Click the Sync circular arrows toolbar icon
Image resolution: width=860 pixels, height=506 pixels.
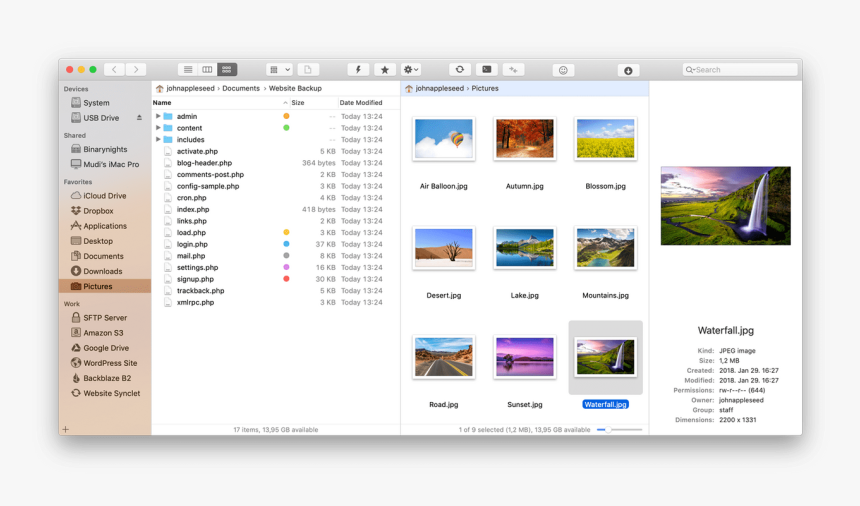tap(459, 70)
